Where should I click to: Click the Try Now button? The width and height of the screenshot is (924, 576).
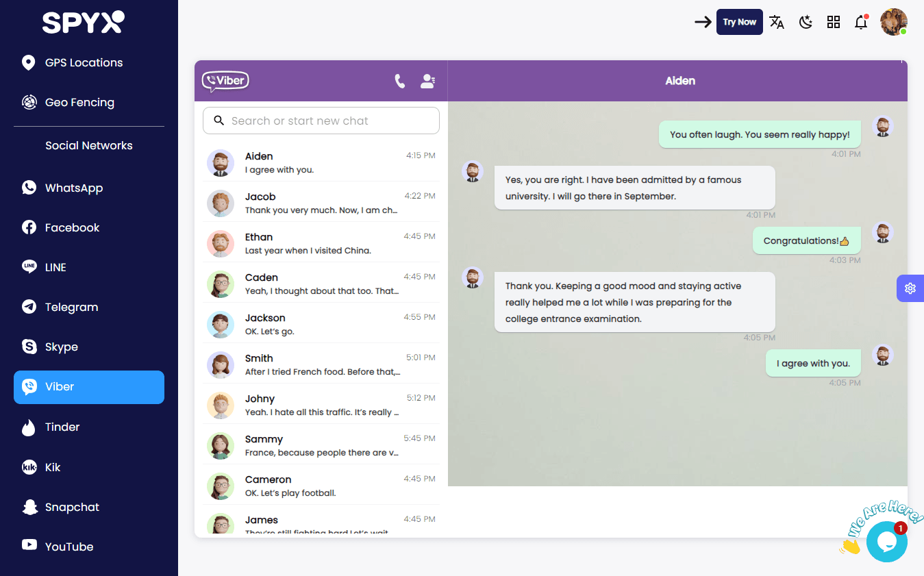tap(740, 22)
